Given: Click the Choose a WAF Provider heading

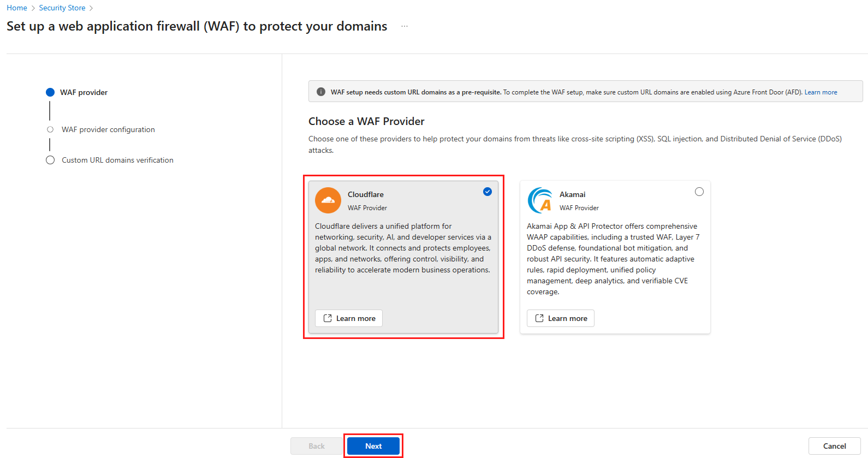Looking at the screenshot, I should [366, 121].
